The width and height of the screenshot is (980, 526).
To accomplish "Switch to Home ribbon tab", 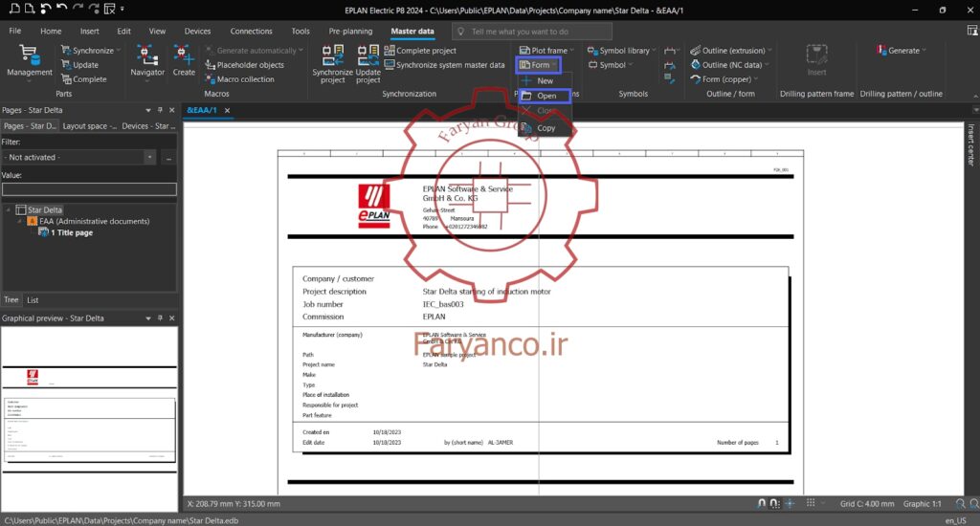I will point(52,32).
